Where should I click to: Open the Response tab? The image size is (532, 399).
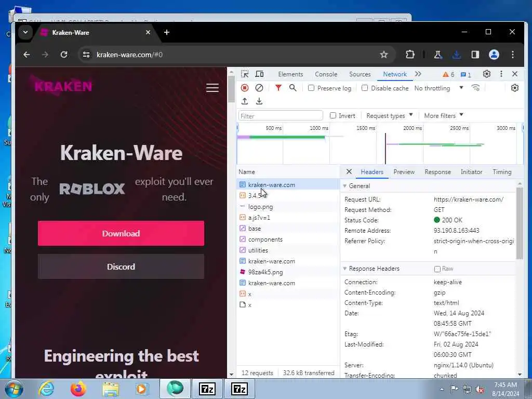(437, 172)
